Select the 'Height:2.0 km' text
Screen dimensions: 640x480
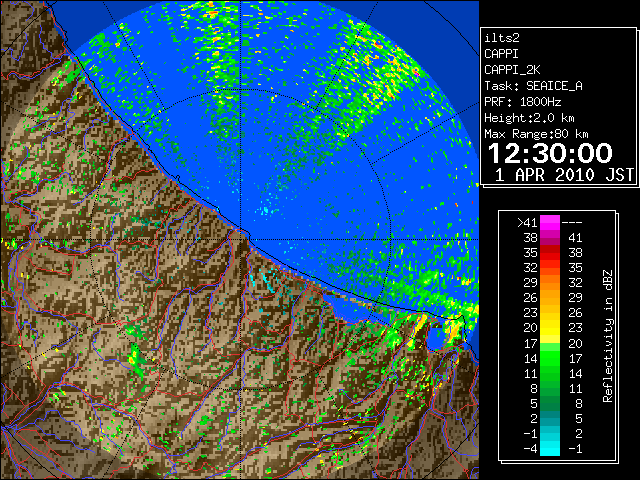click(529, 118)
